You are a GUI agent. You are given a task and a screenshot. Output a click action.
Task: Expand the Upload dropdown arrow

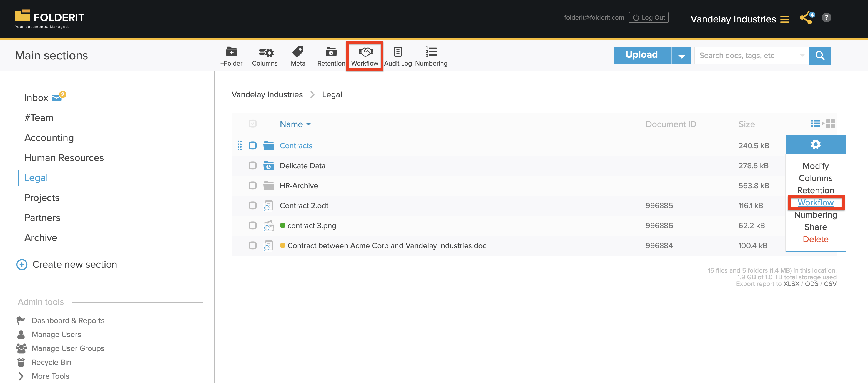click(681, 56)
